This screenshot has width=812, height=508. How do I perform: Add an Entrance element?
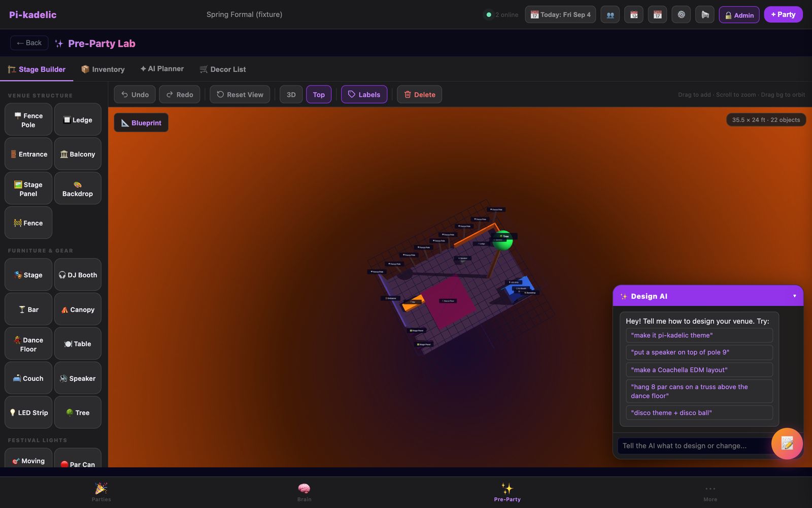(28, 154)
